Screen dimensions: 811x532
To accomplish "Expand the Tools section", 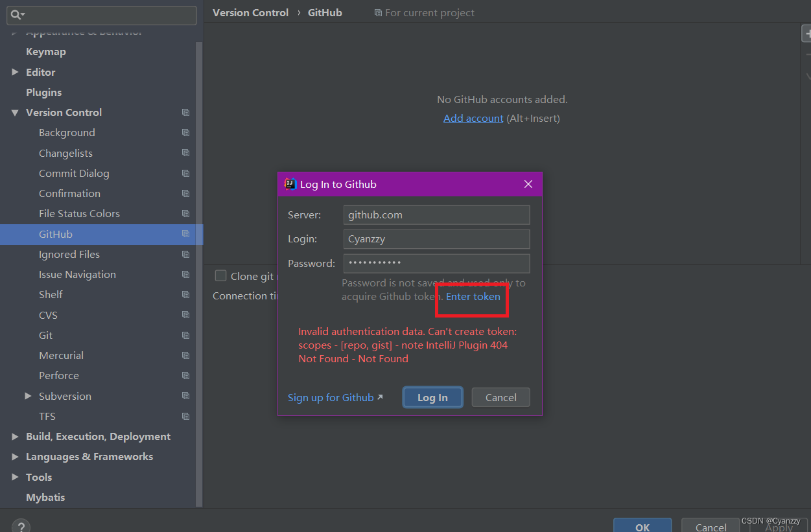I will point(15,477).
